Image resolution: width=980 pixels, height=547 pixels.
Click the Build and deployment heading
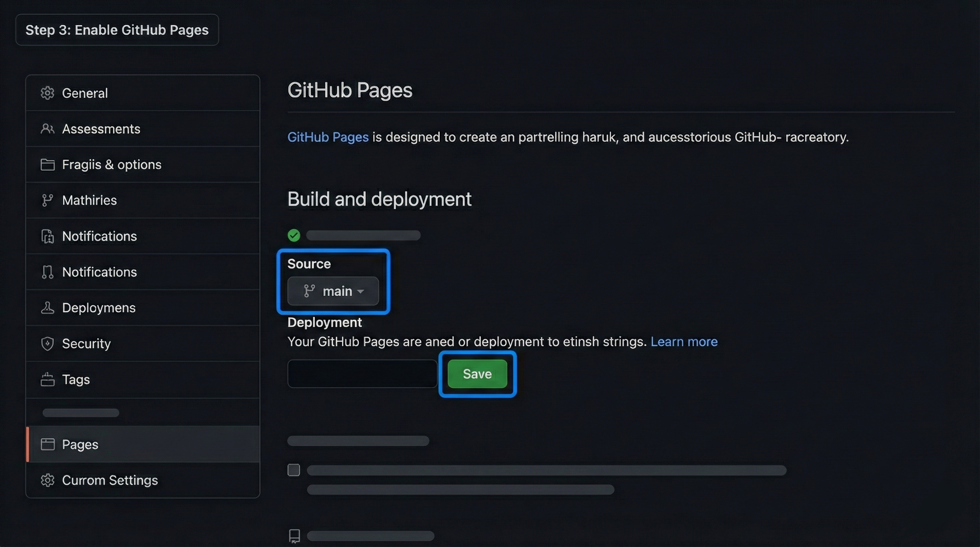click(379, 199)
